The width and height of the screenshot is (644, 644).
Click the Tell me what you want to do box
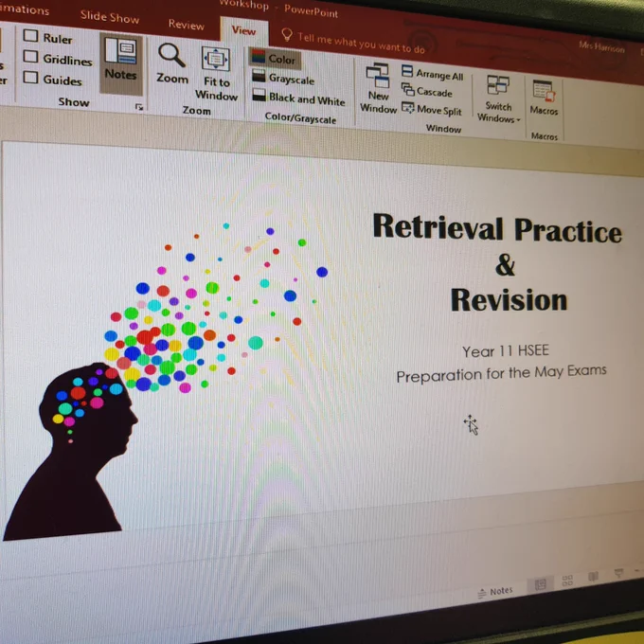click(x=361, y=43)
